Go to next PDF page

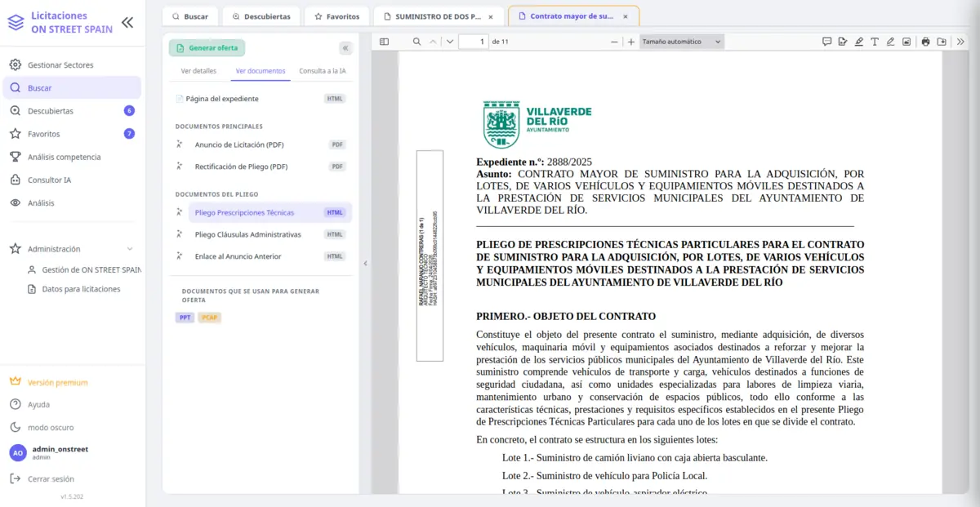pyautogui.click(x=449, y=42)
